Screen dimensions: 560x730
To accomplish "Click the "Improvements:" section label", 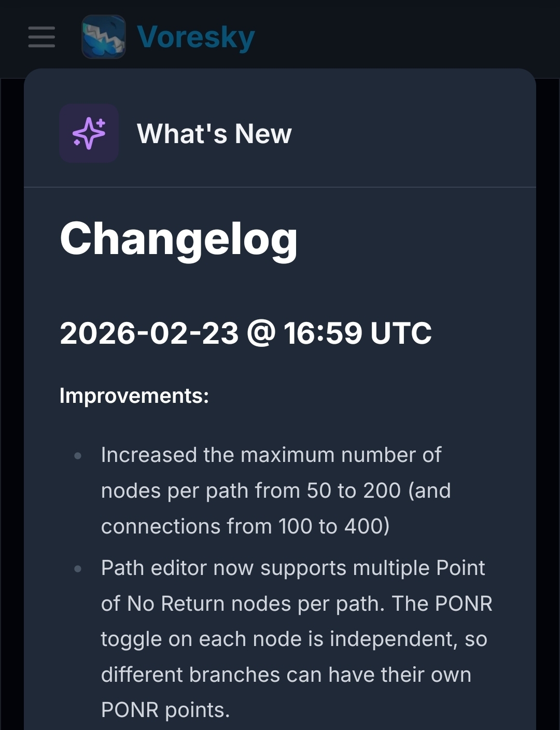I will point(134,396).
